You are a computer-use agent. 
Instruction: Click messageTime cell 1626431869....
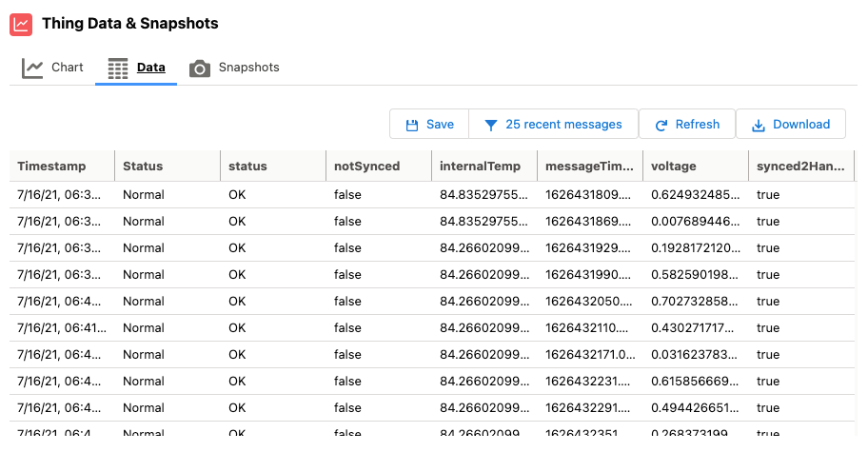click(x=588, y=222)
